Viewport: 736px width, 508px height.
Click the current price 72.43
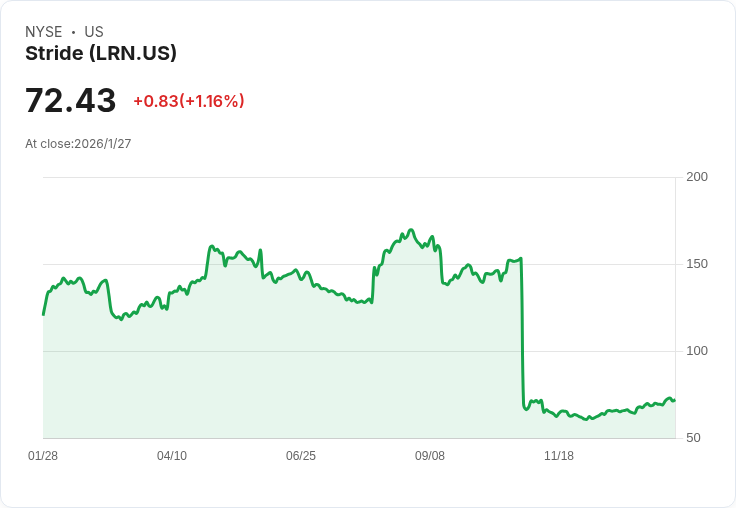coord(71,101)
